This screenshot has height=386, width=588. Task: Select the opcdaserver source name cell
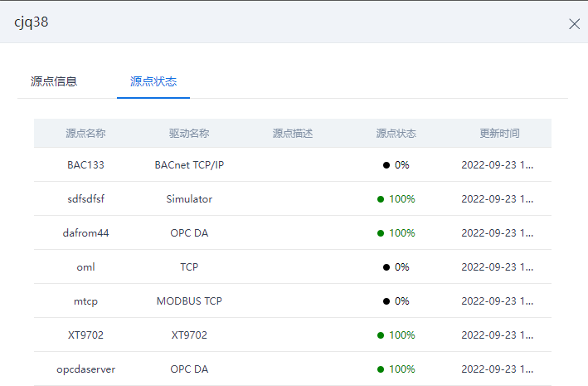(85, 369)
